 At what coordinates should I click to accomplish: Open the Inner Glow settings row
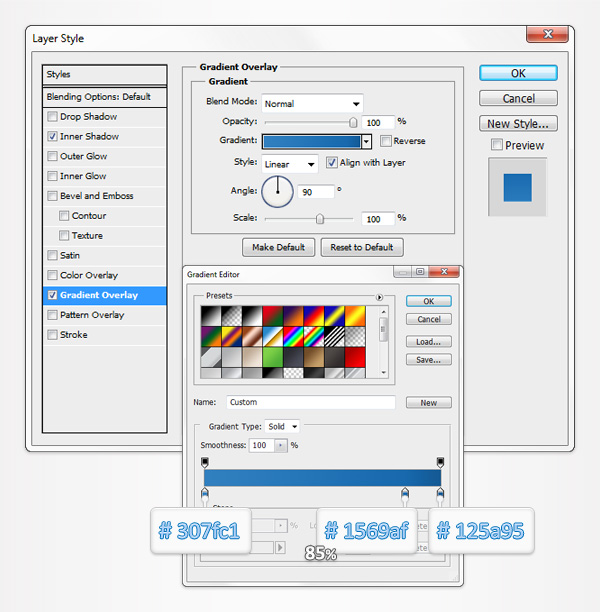pos(105,176)
